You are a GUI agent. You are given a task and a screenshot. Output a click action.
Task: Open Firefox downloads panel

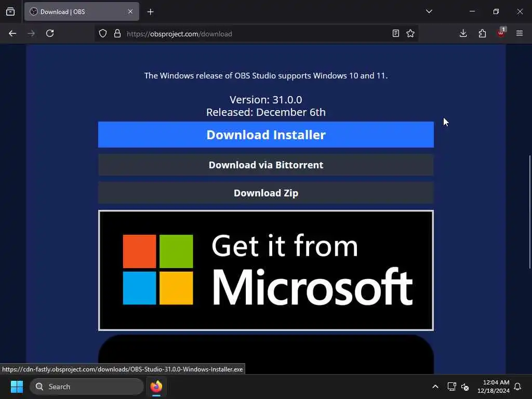(463, 33)
